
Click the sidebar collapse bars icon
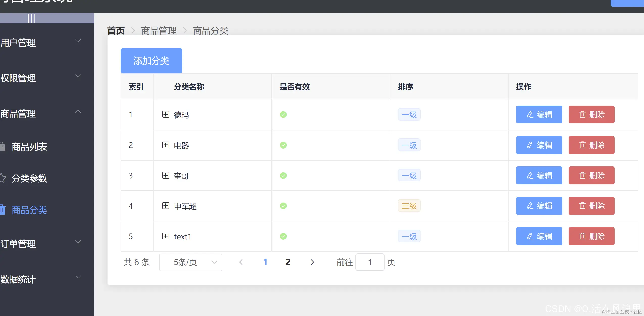click(31, 18)
